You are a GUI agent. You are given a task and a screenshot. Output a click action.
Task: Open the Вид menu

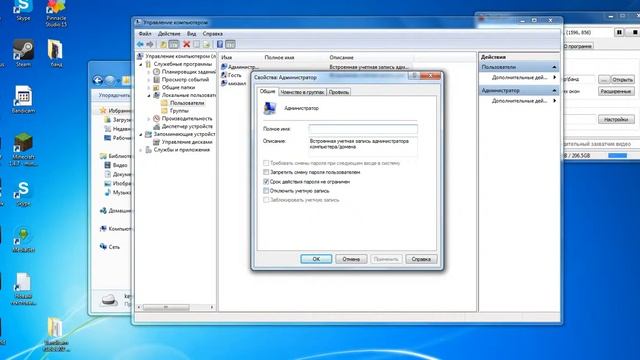point(191,33)
